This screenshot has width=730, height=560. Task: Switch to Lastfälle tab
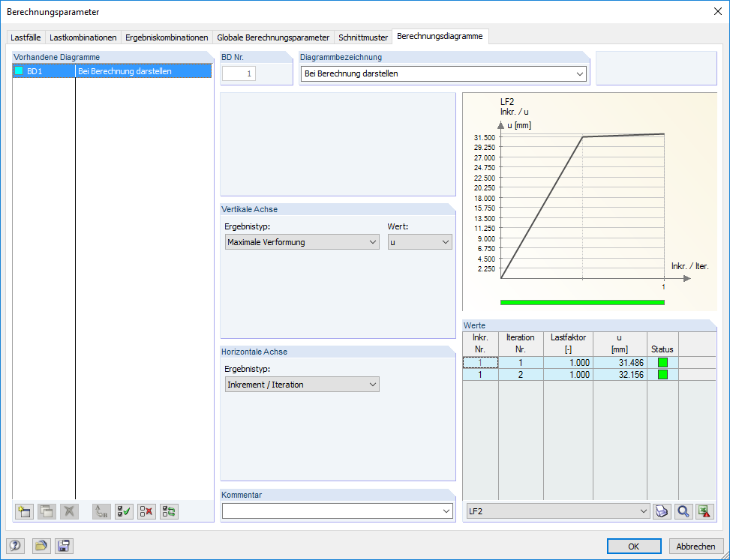26,37
